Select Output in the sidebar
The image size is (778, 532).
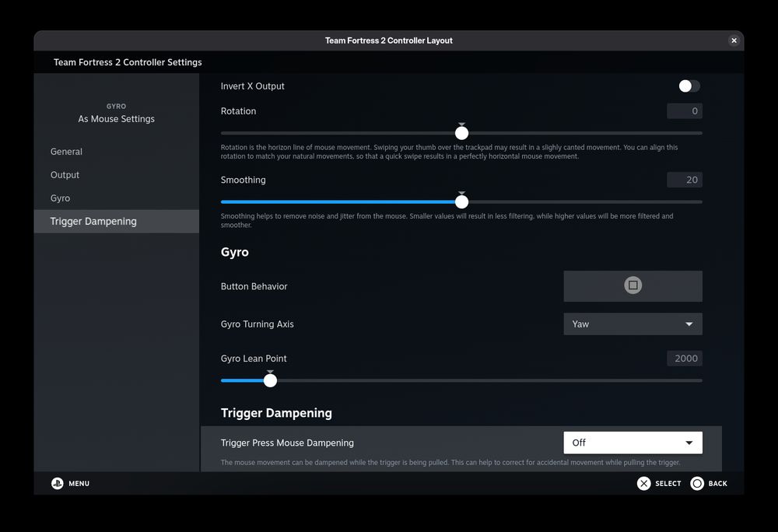[x=65, y=174]
